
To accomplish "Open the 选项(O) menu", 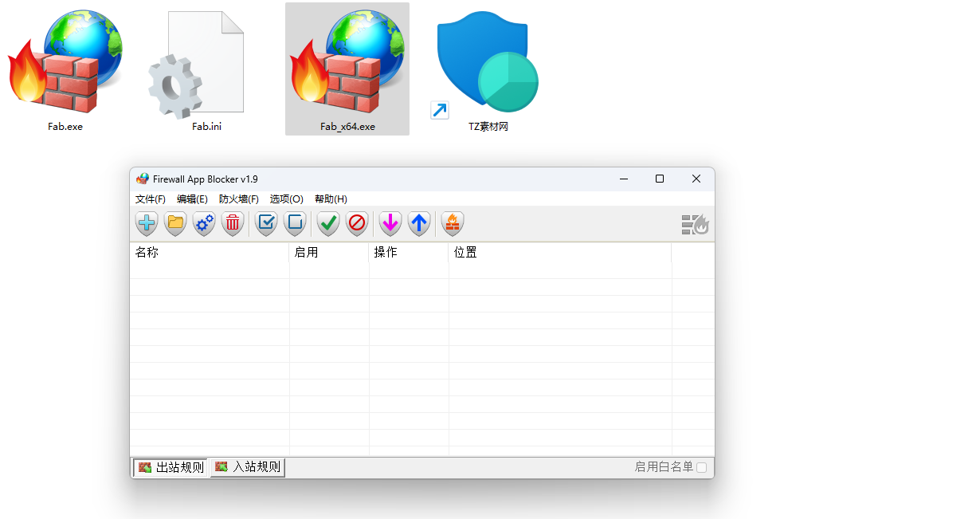I will 287,199.
